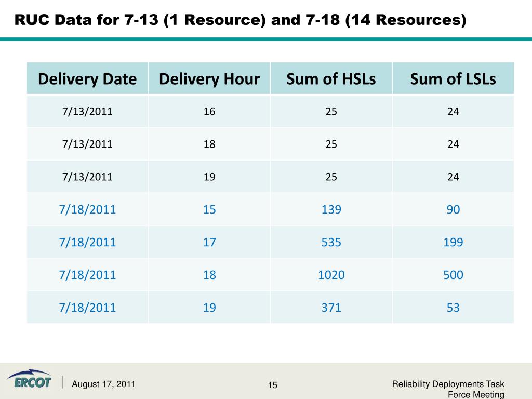Select the slide title text
The height and width of the screenshot is (399, 532).
[240, 20]
